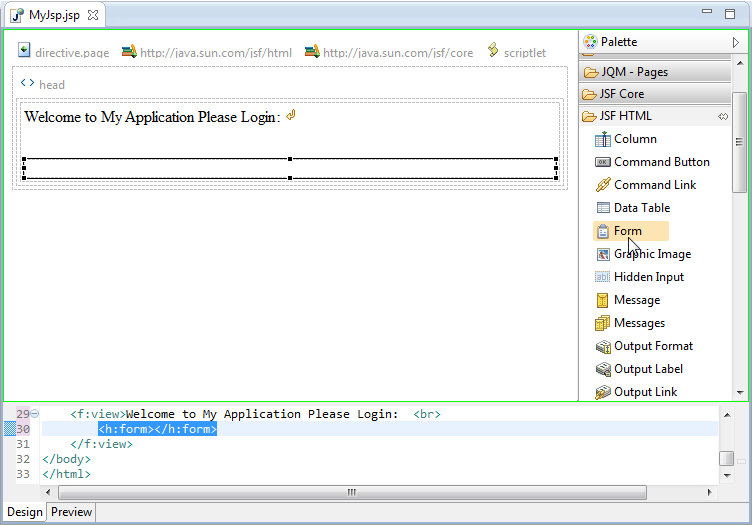Expand the JSF Core palette drawer
Screen dimensions: 752x525
[x=655, y=94]
